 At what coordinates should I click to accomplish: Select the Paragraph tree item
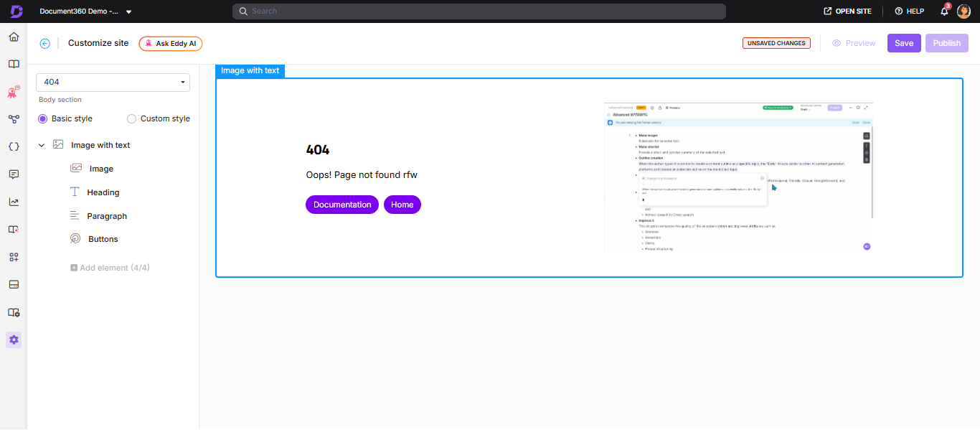[x=107, y=216]
